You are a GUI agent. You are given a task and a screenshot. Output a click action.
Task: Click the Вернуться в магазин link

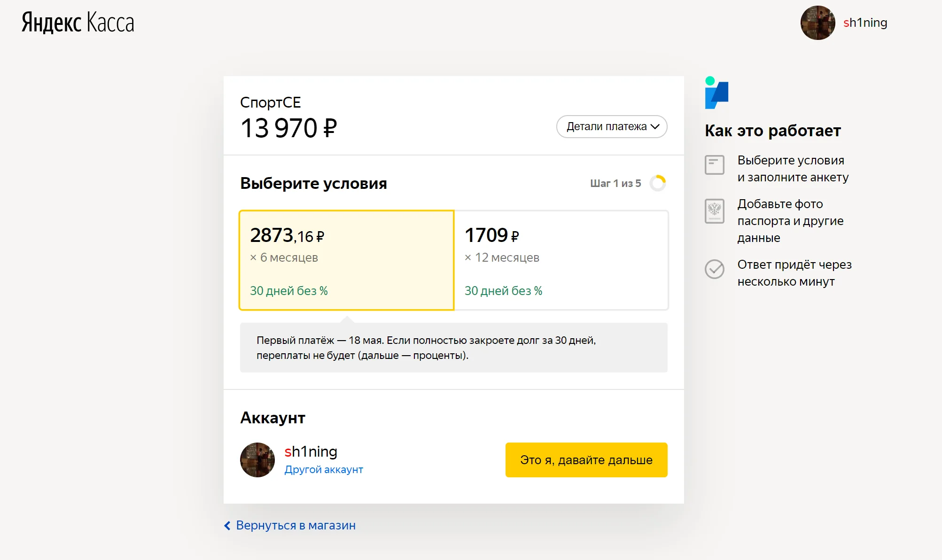point(296,526)
